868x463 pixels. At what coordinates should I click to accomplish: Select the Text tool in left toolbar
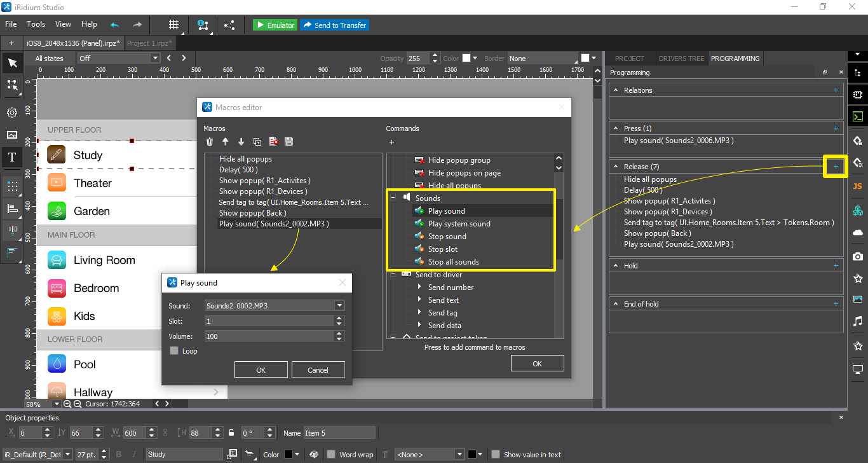coord(12,157)
